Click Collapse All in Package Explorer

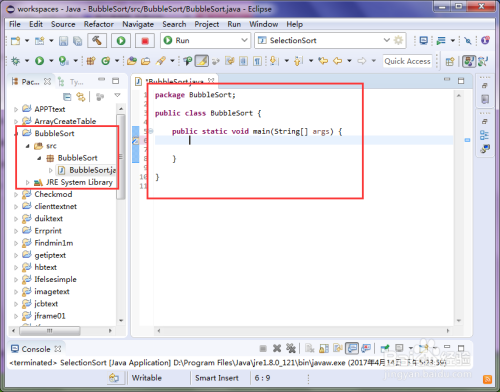(x=67, y=97)
